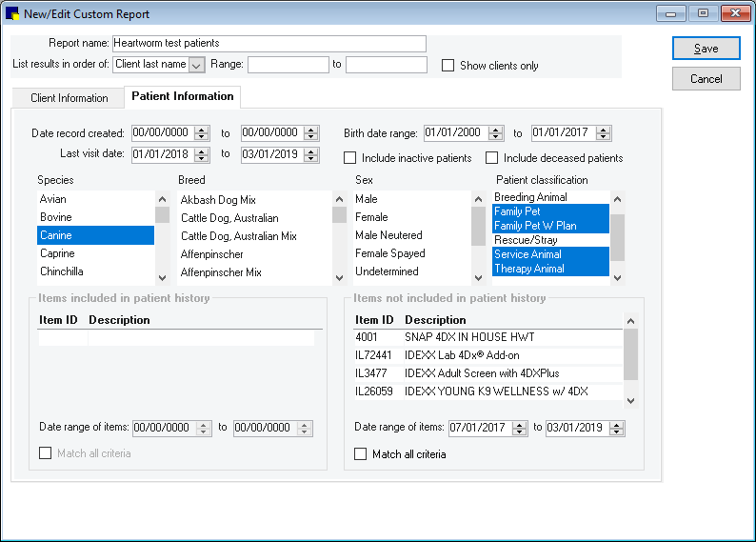The width and height of the screenshot is (756, 542).
Task: Click not-included date field 07/01/2017
Action: pyautogui.click(x=480, y=429)
